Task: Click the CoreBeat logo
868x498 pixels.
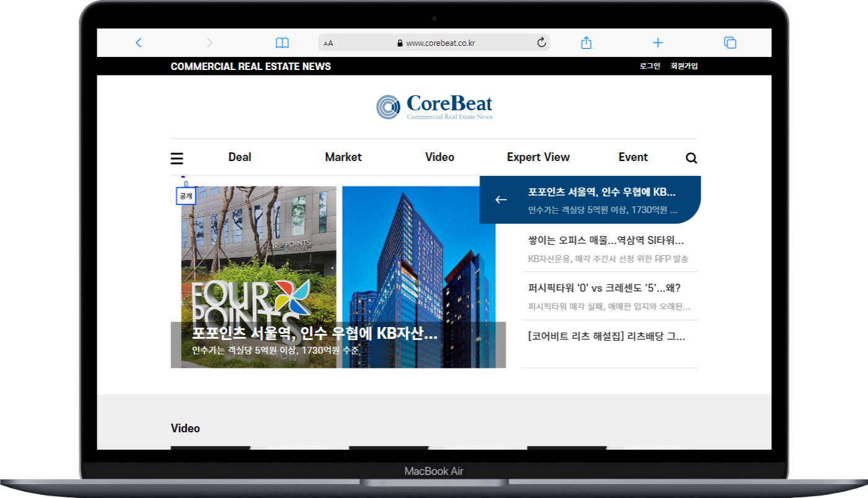Action: (434, 107)
